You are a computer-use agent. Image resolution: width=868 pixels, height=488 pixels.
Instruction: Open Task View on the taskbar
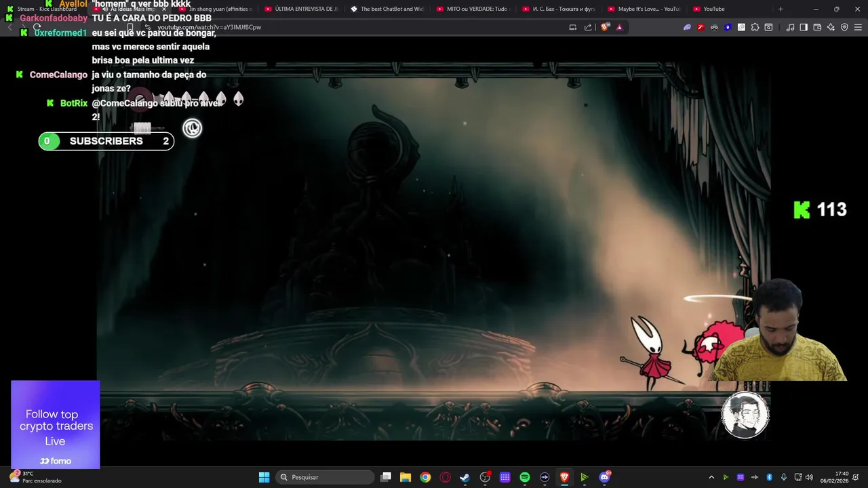point(386,477)
